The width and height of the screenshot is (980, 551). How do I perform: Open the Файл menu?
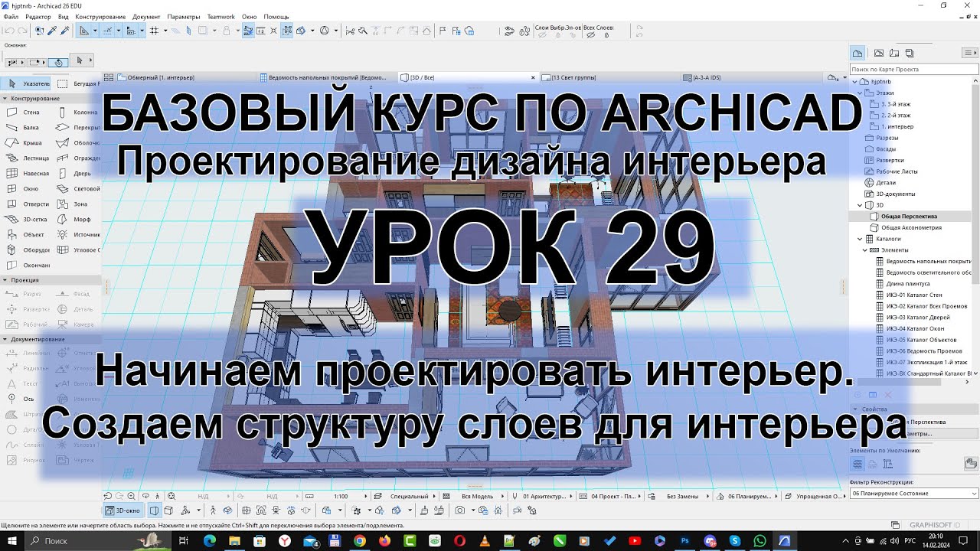tap(11, 16)
